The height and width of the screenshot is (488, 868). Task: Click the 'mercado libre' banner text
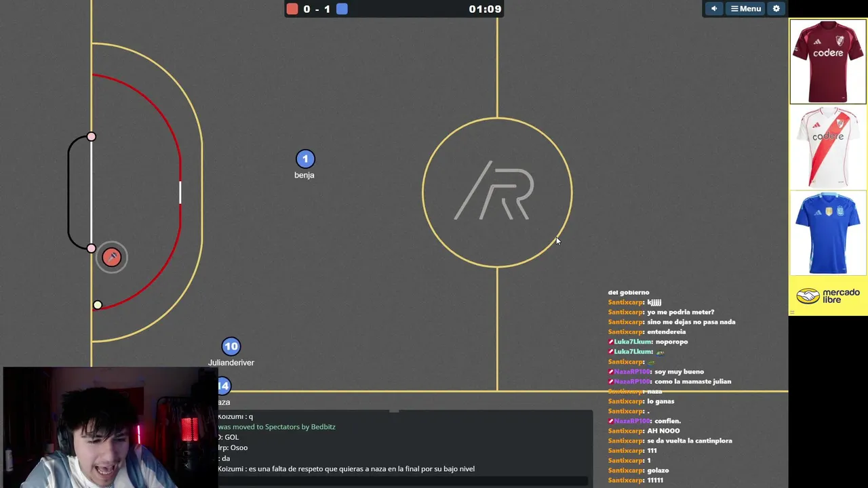coord(841,296)
